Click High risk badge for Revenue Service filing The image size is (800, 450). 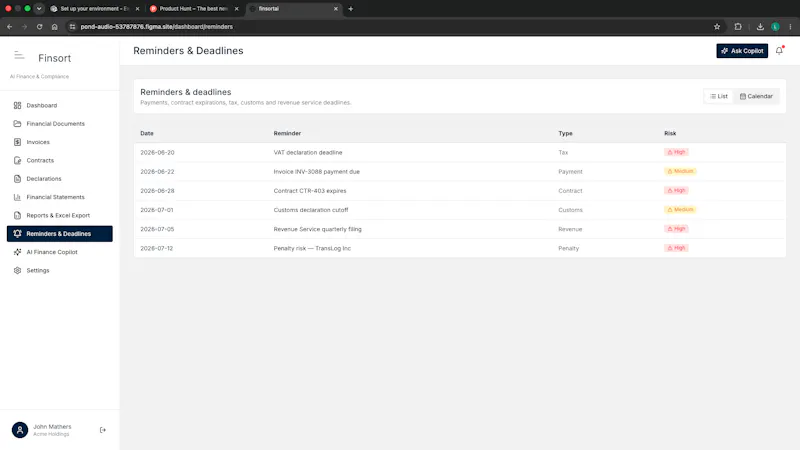[x=676, y=229]
